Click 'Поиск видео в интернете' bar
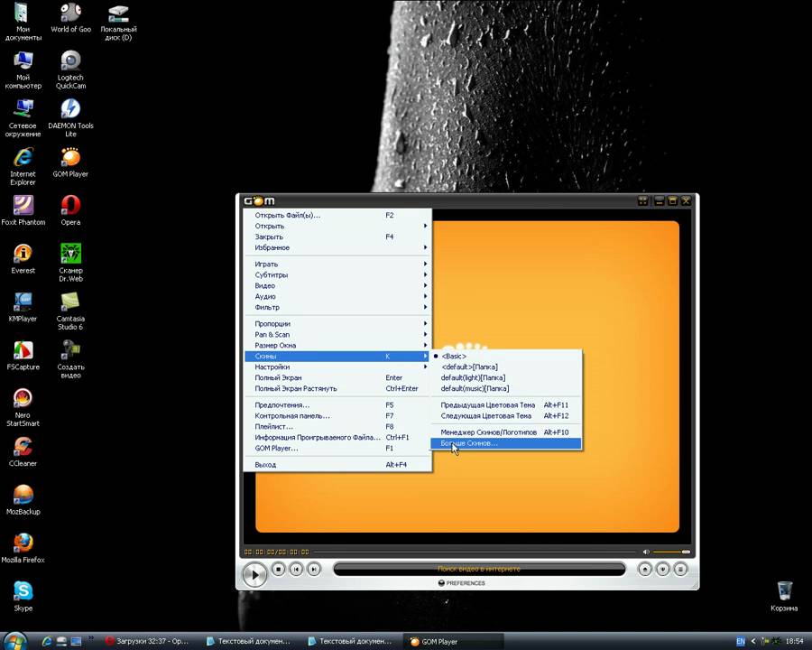 pos(479,569)
